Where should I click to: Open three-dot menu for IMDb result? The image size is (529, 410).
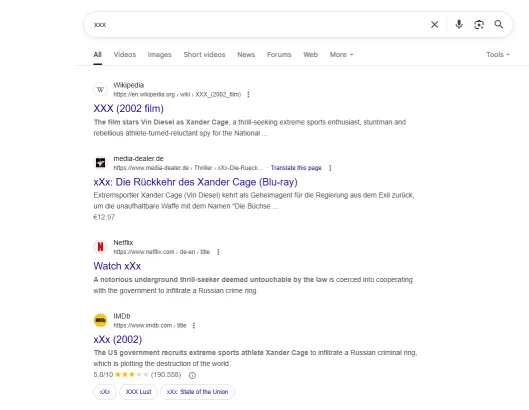[194, 325]
